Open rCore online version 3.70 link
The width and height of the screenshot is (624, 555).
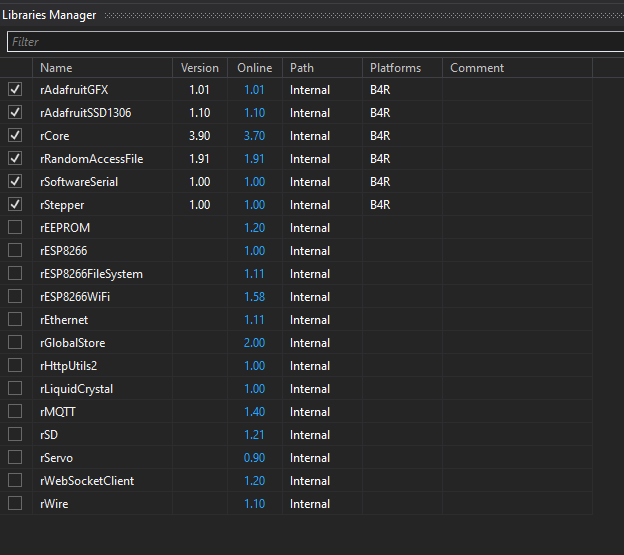click(255, 136)
